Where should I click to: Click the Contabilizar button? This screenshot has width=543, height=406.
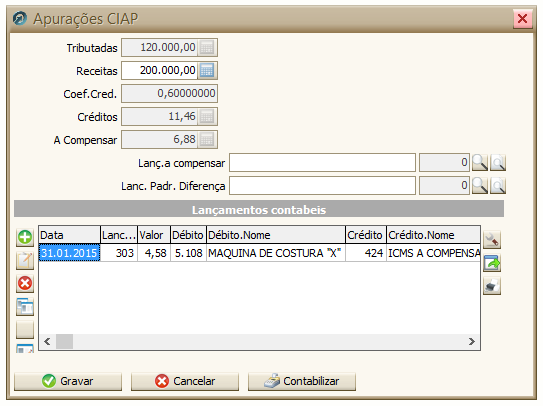point(302,381)
